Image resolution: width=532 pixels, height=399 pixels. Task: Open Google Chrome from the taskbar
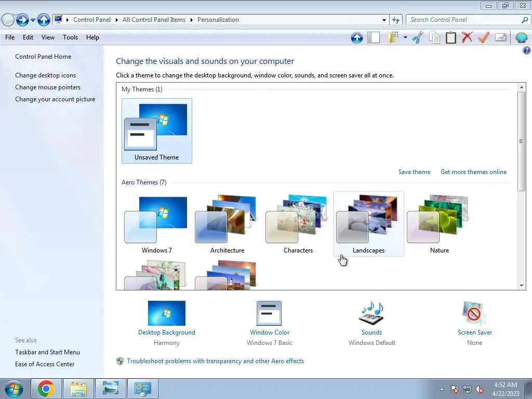tap(46, 389)
